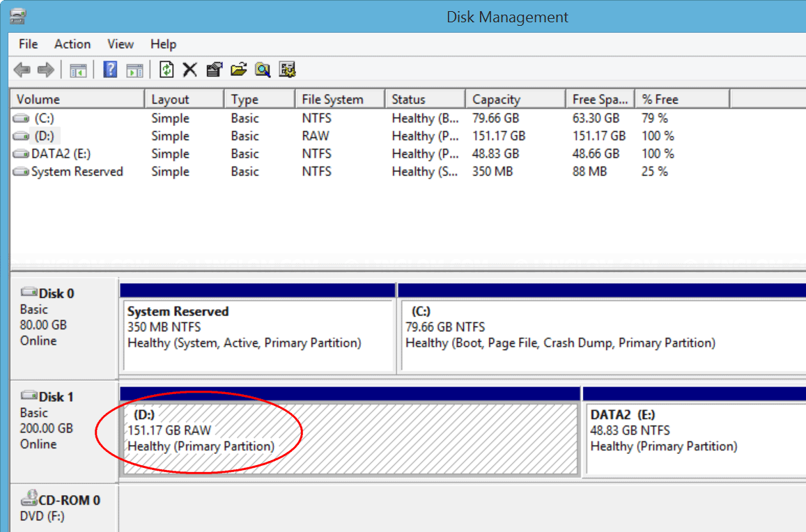Click the Delete (black X) toolbar icon
The image size is (806, 532).
coord(189,70)
